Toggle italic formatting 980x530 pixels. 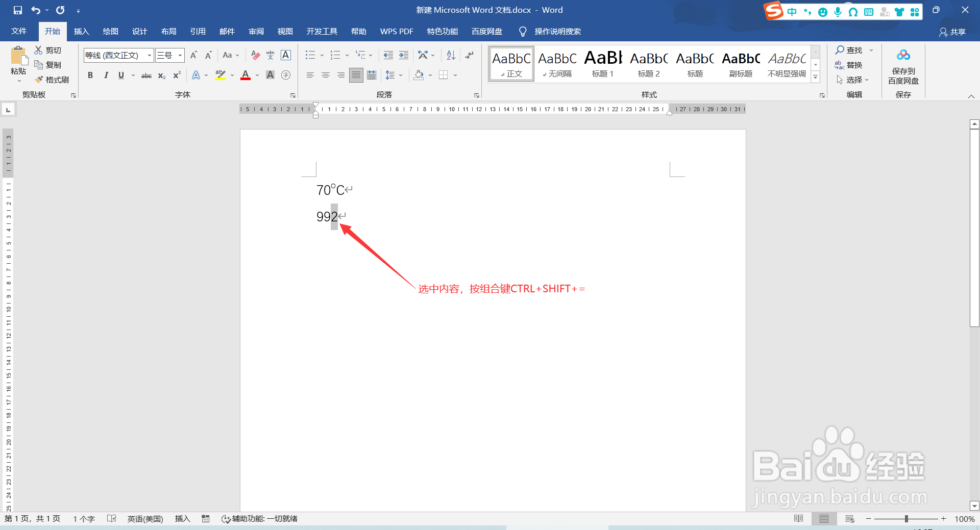(106, 75)
